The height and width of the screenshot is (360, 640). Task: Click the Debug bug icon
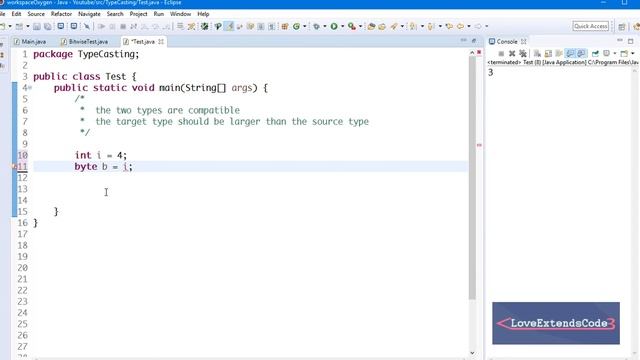(316, 27)
